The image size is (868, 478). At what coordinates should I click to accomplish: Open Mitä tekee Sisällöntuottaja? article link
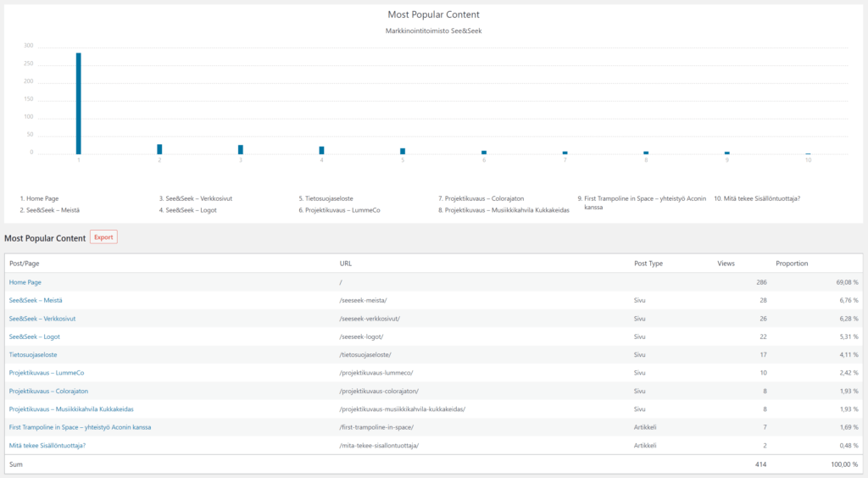coord(47,445)
